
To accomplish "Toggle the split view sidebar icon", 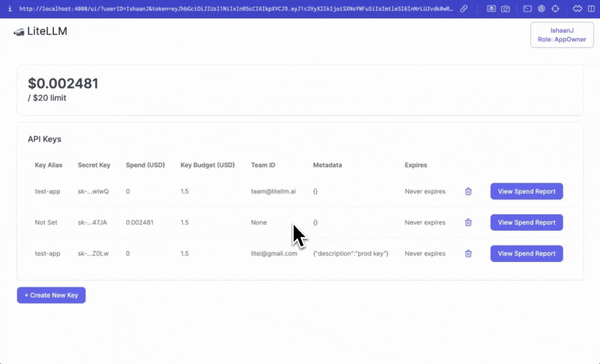I will (x=591, y=9).
